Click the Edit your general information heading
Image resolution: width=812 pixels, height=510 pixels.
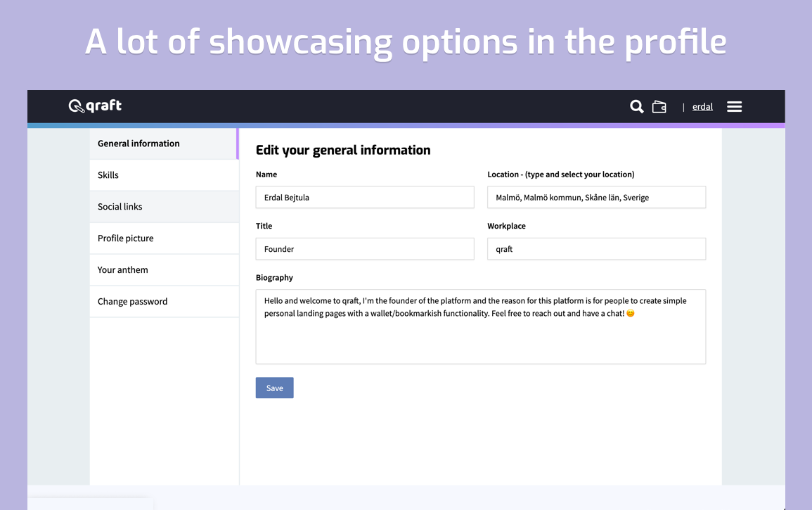point(343,150)
